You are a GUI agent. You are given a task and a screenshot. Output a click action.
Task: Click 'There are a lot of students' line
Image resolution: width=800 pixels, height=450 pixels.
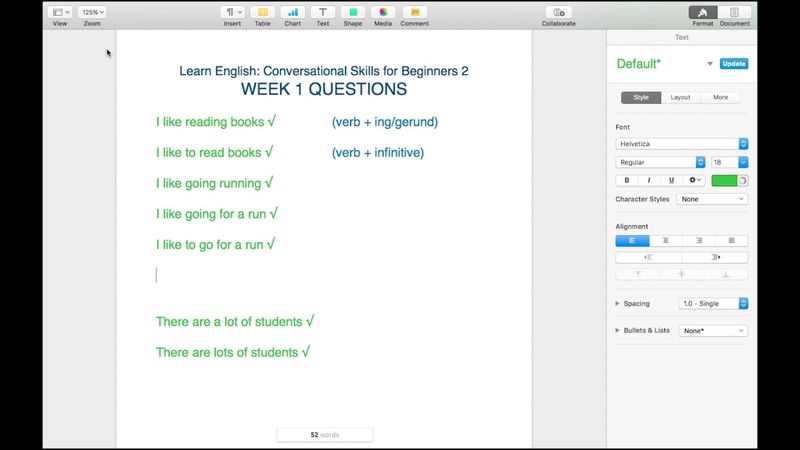pyautogui.click(x=235, y=321)
